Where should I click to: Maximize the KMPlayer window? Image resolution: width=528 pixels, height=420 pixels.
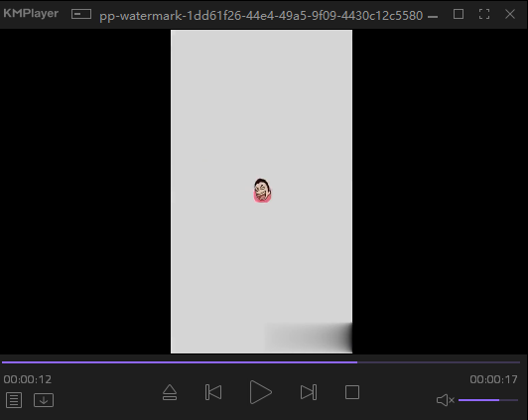459,14
